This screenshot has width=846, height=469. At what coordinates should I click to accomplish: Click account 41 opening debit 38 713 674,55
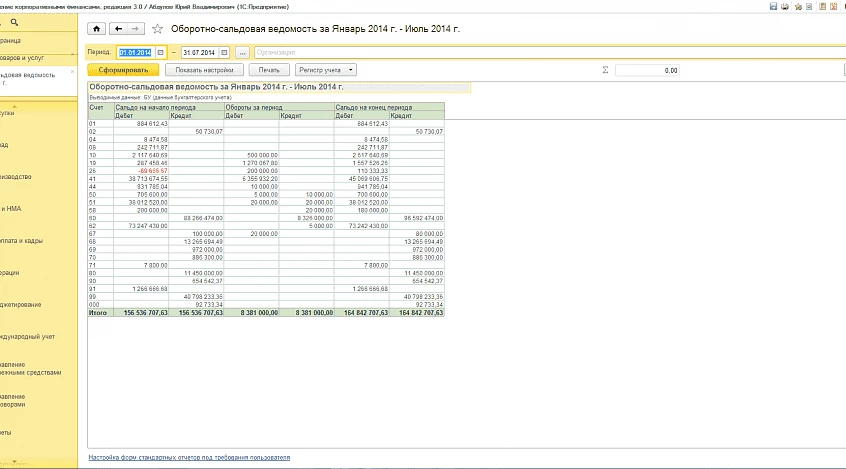pos(148,179)
